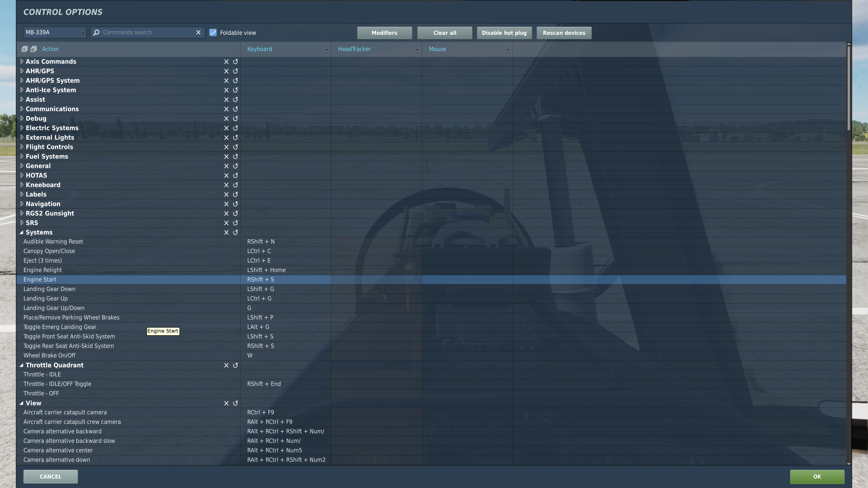This screenshot has width=868, height=488.
Task: Expand the Flight Controls category
Action: 21,147
